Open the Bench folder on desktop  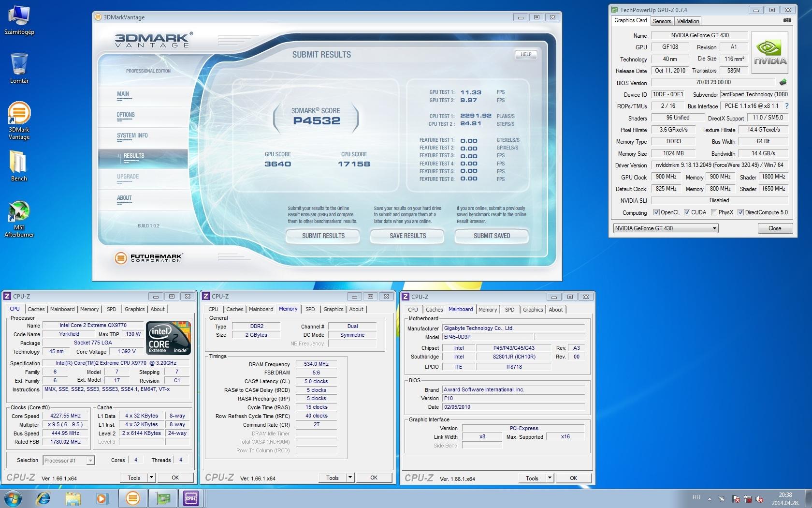tap(19, 165)
